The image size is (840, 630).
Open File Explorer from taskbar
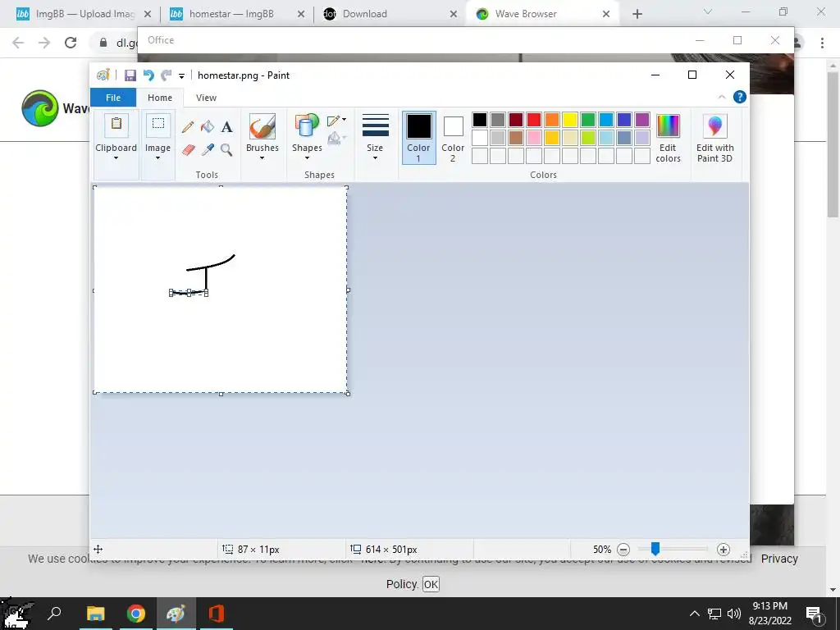(96, 614)
